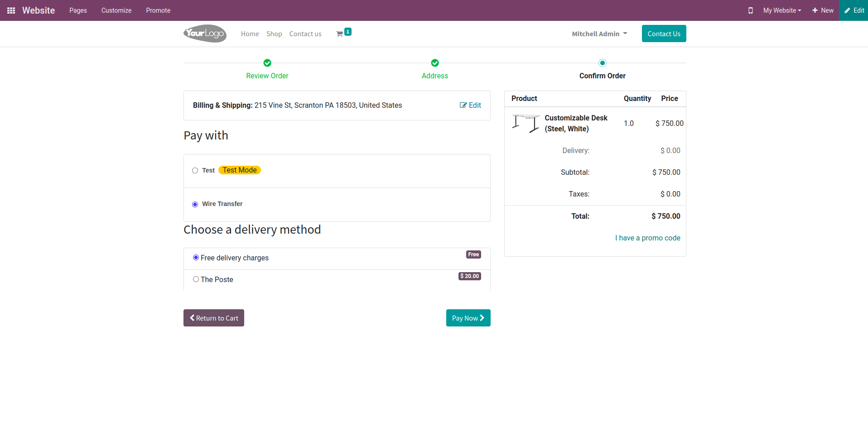This screenshot has width=868, height=427.
Task: Click the Customizable Desk product thumbnail
Action: tap(526, 123)
